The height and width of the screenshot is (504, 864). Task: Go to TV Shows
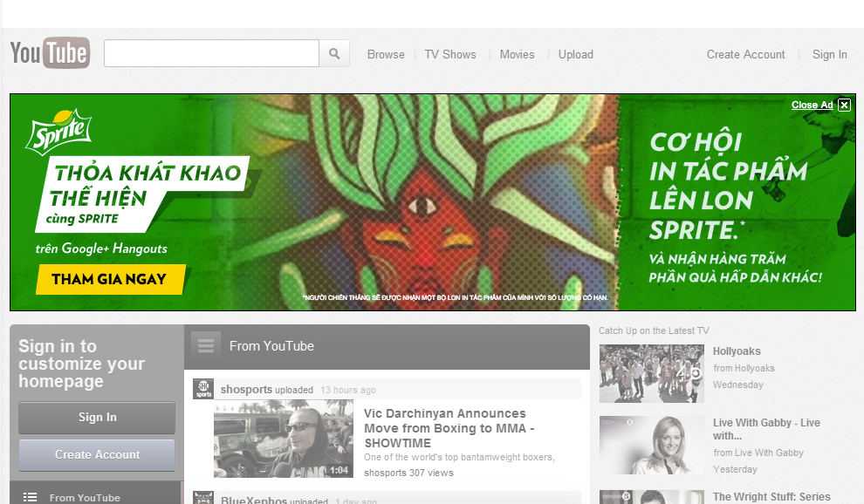(450, 55)
